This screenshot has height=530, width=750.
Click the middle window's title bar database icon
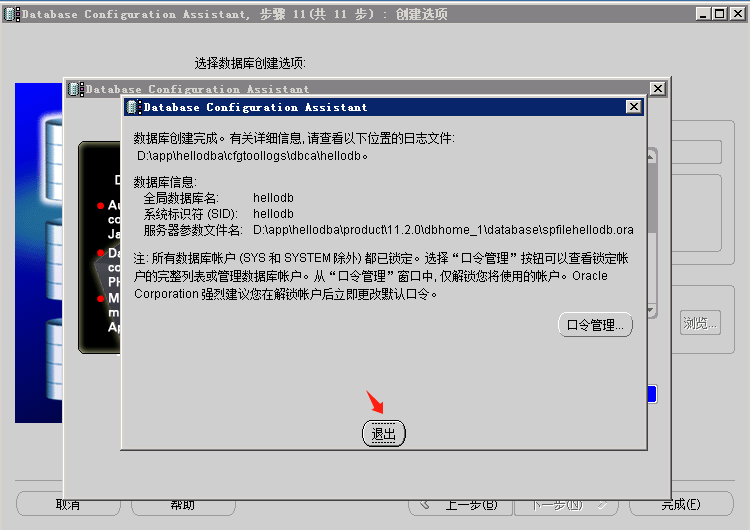pyautogui.click(x=76, y=89)
